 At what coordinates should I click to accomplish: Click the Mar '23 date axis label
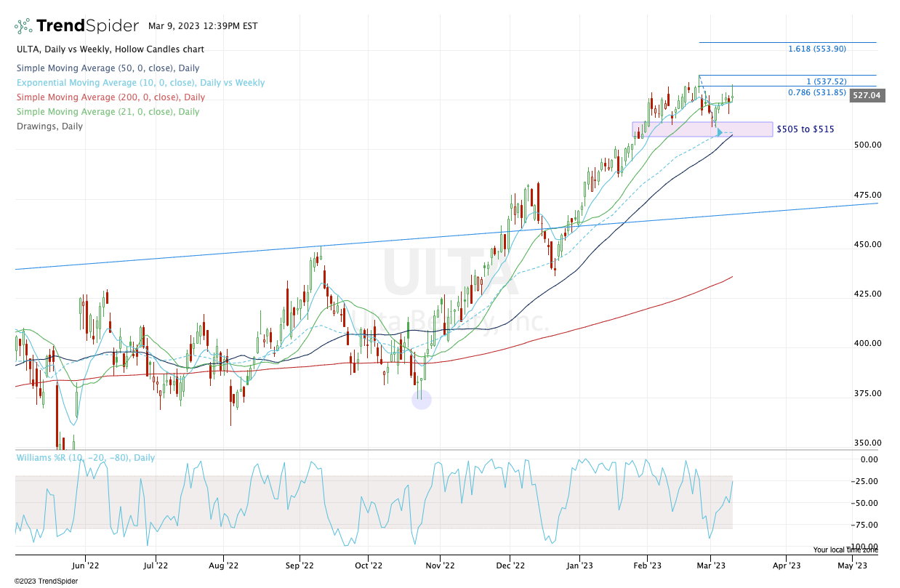[712, 564]
